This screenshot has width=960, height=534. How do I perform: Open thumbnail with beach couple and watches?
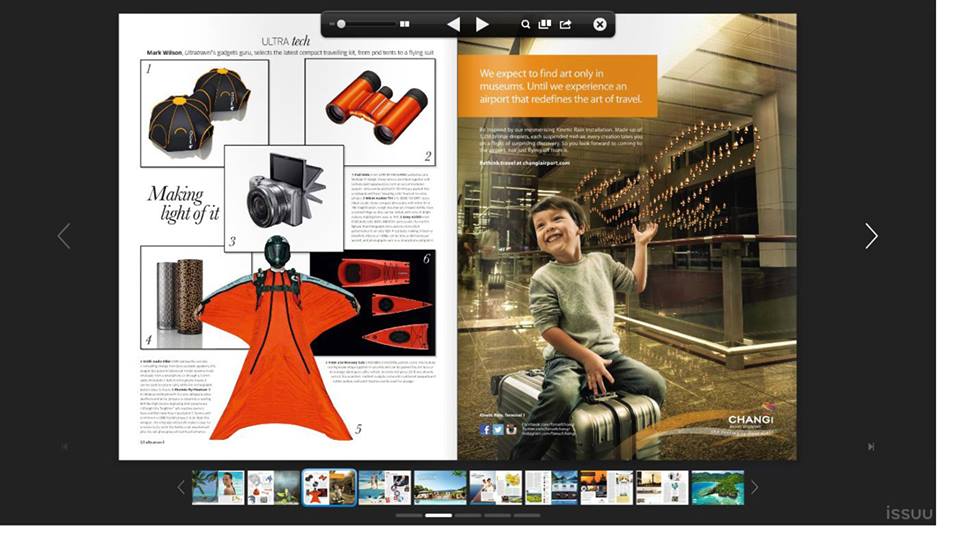click(384, 487)
